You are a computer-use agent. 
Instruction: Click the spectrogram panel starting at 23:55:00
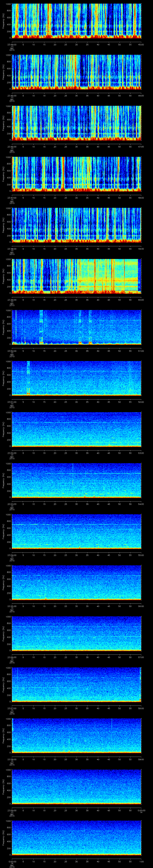pos(77,583)
